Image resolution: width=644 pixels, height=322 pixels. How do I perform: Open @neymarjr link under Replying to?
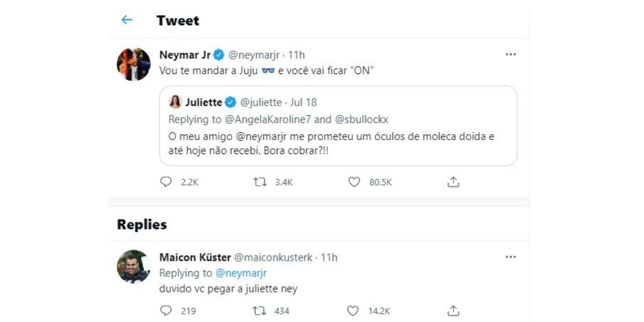(x=241, y=273)
